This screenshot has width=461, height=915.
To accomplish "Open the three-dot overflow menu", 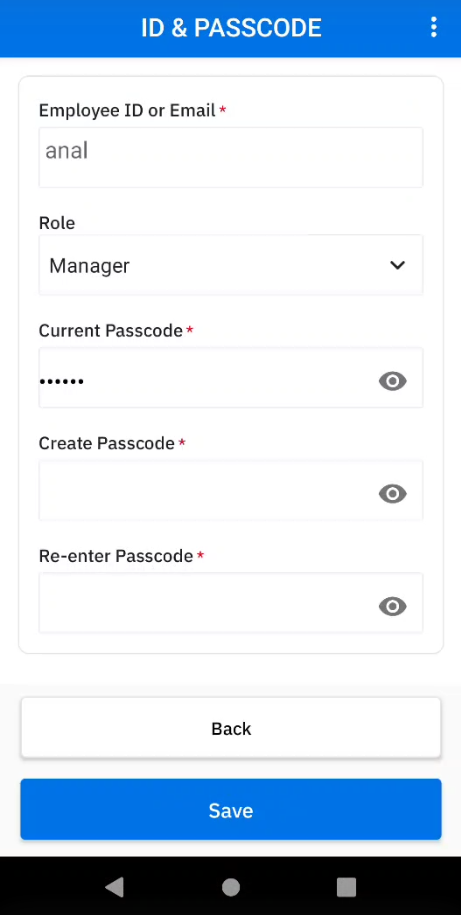I will (x=433, y=27).
